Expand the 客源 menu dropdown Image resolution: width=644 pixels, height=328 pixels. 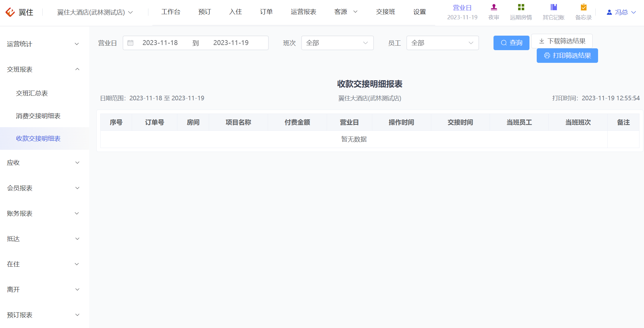346,12
